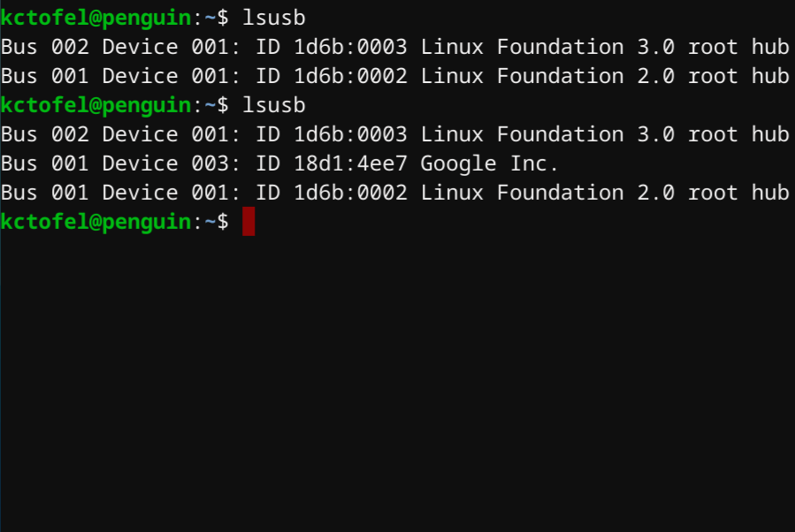795x532 pixels.
Task: Click the Google Inc. device name
Action: click(x=489, y=163)
